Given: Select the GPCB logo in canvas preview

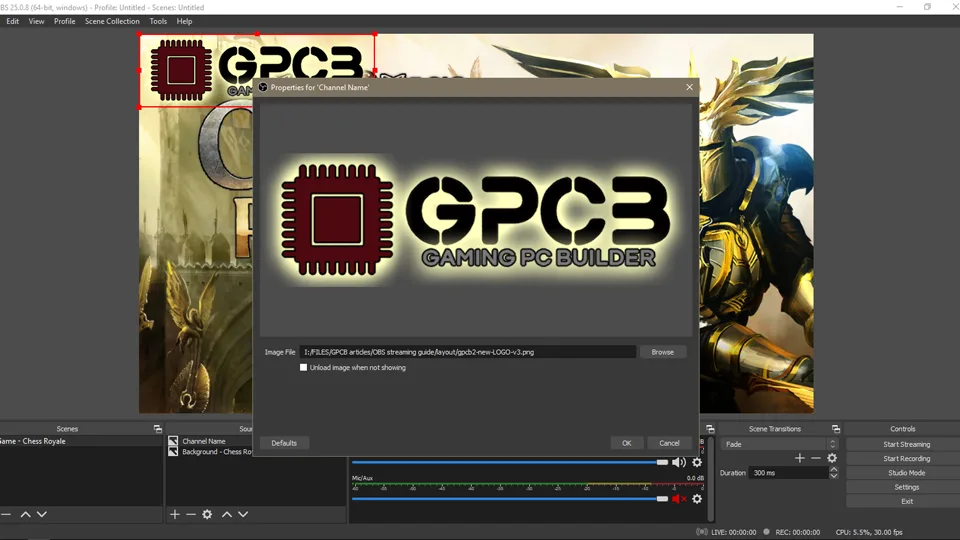Looking at the screenshot, I should tap(257, 70).
